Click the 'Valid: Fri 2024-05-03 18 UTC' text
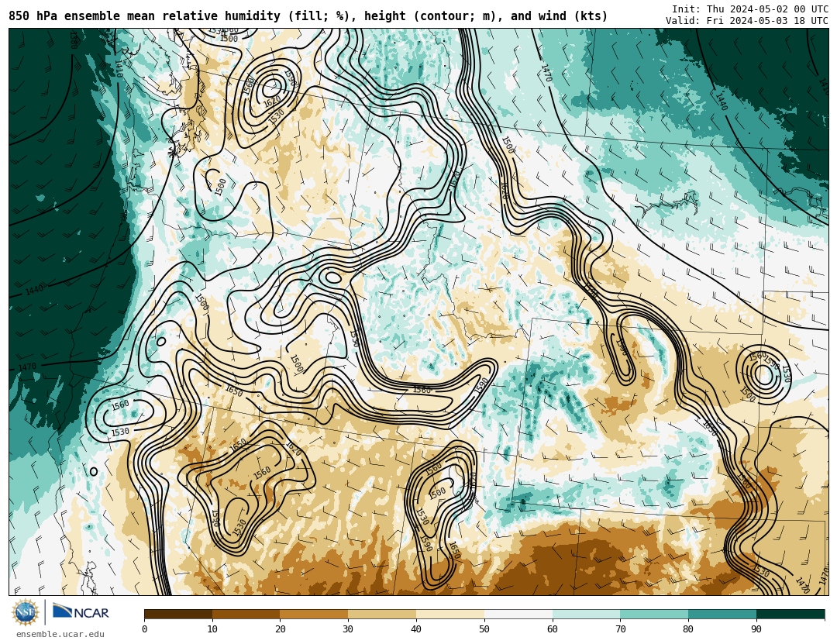The width and height of the screenshot is (837, 644). 747,20
